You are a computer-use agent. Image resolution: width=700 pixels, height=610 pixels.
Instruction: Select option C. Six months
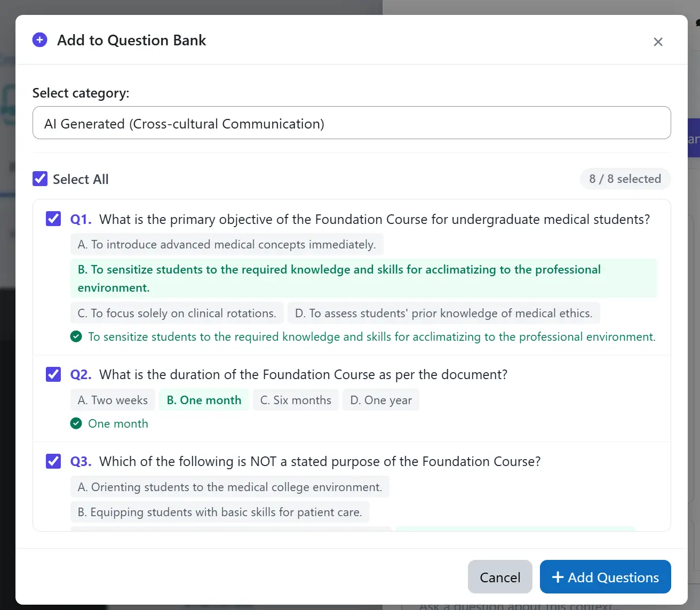296,400
